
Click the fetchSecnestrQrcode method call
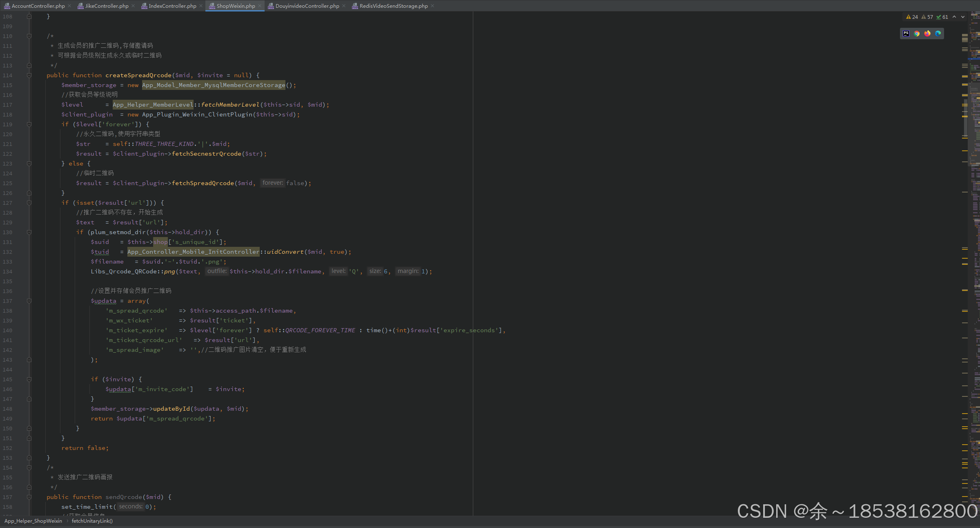(206, 154)
